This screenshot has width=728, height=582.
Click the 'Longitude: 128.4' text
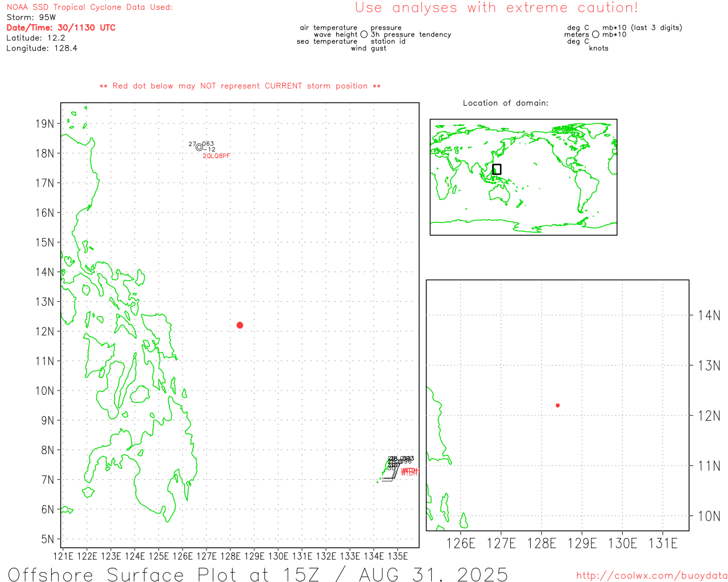click(x=42, y=48)
